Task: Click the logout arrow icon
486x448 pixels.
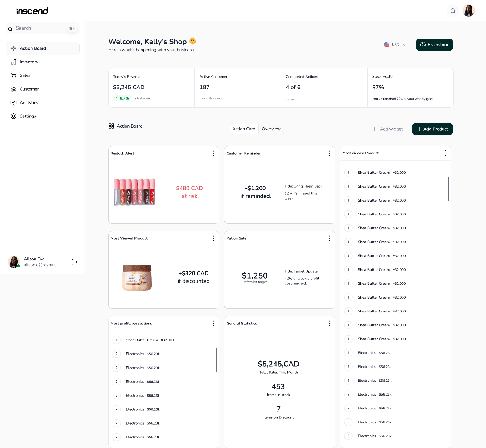Action: 74,262
